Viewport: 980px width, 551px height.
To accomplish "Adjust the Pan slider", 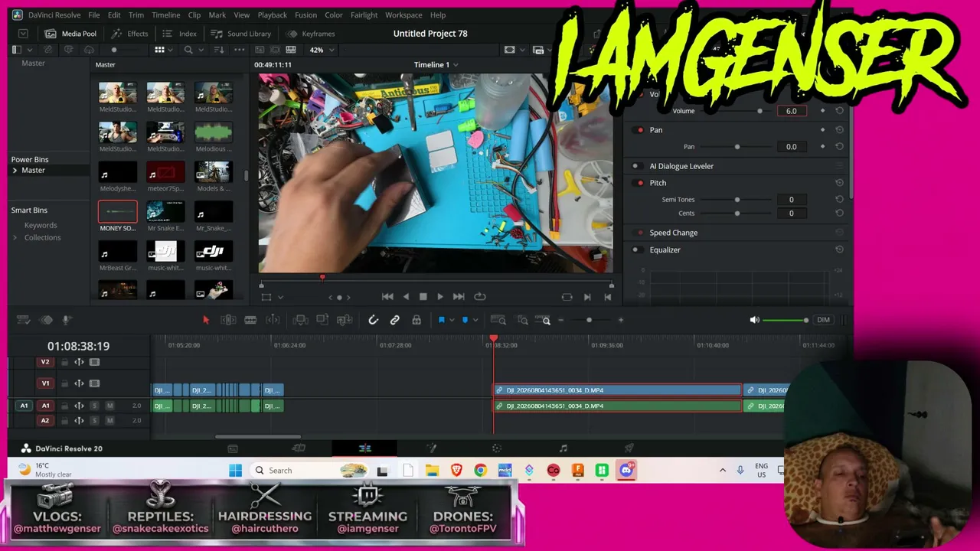I will pos(737,147).
